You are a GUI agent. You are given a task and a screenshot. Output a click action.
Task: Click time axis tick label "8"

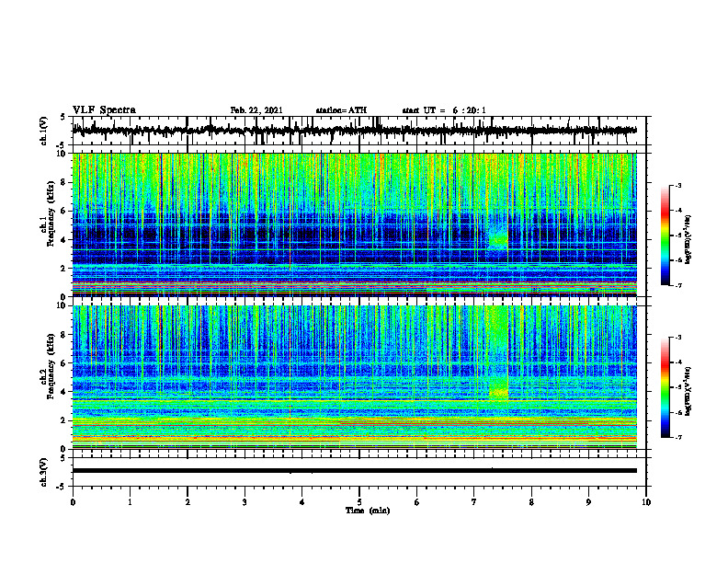[x=531, y=502]
